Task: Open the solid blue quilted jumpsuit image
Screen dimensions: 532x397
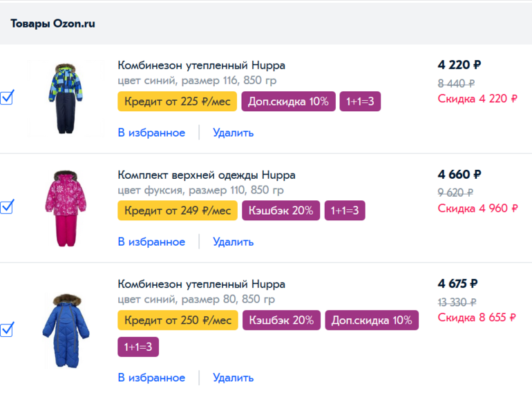Action: (x=66, y=331)
